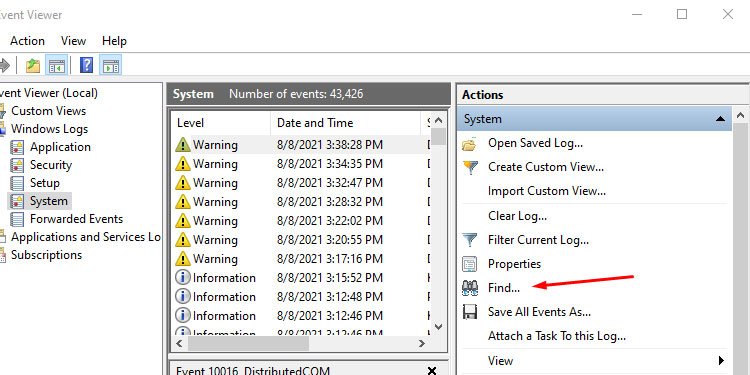Click the Create Custom View funnel icon
750x375 pixels.
tap(470, 167)
